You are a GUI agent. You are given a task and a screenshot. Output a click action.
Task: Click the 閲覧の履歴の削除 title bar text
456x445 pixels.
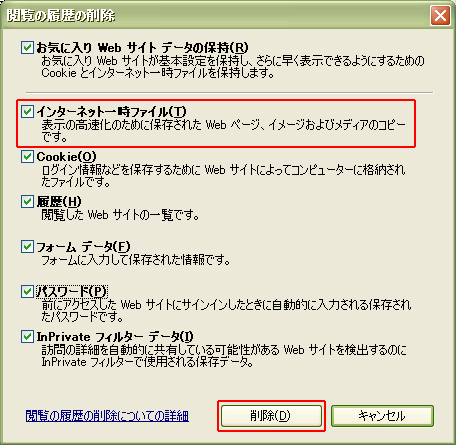point(61,16)
